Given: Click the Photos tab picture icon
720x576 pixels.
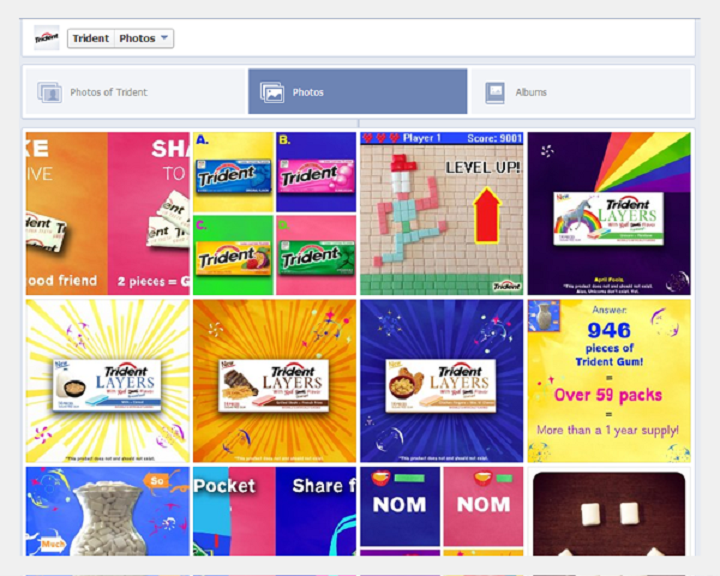Looking at the screenshot, I should tap(272, 92).
